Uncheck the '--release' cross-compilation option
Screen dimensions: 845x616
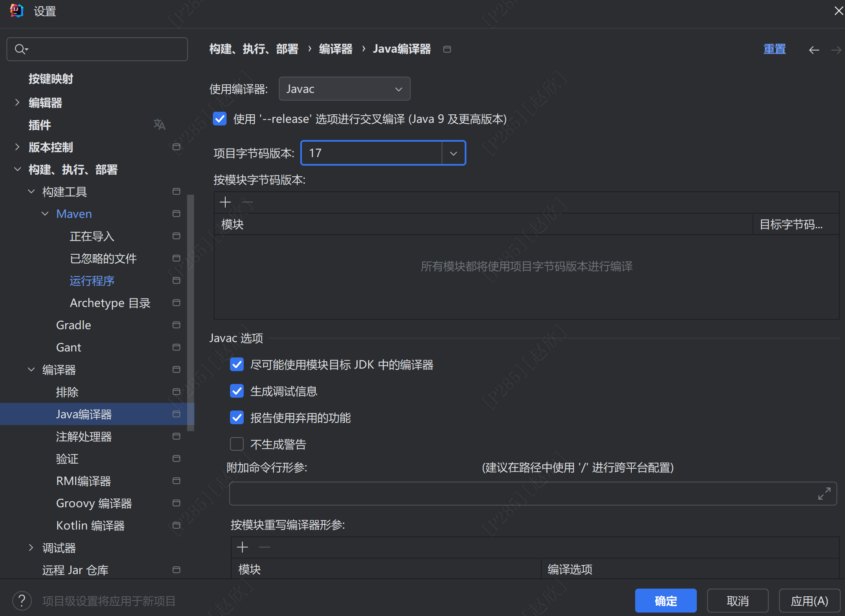(x=220, y=119)
